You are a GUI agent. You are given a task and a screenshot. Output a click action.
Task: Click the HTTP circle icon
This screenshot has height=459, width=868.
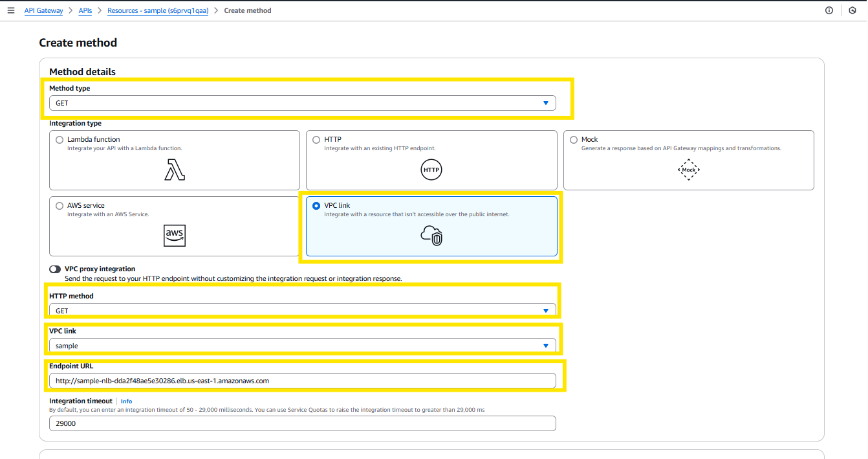[431, 170]
